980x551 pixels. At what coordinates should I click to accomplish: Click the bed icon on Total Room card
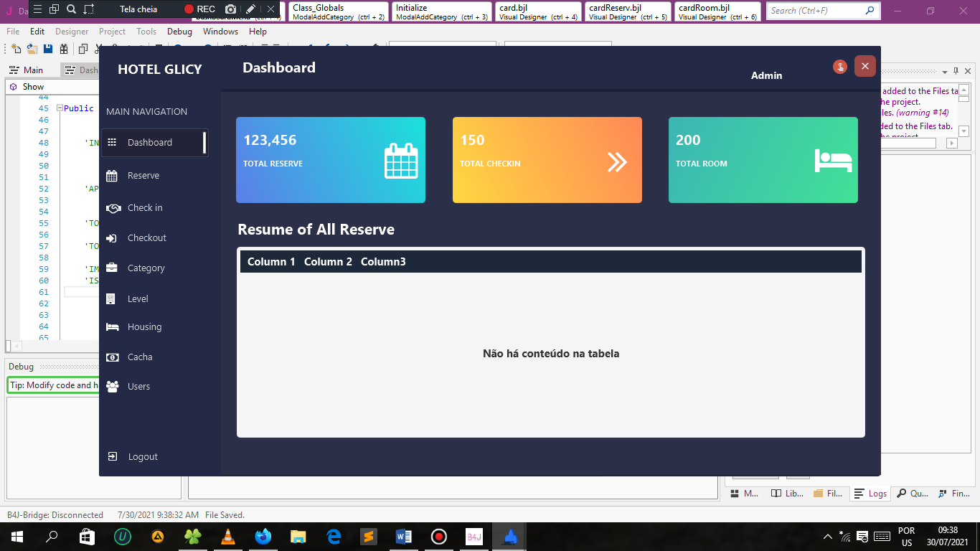pyautogui.click(x=833, y=161)
